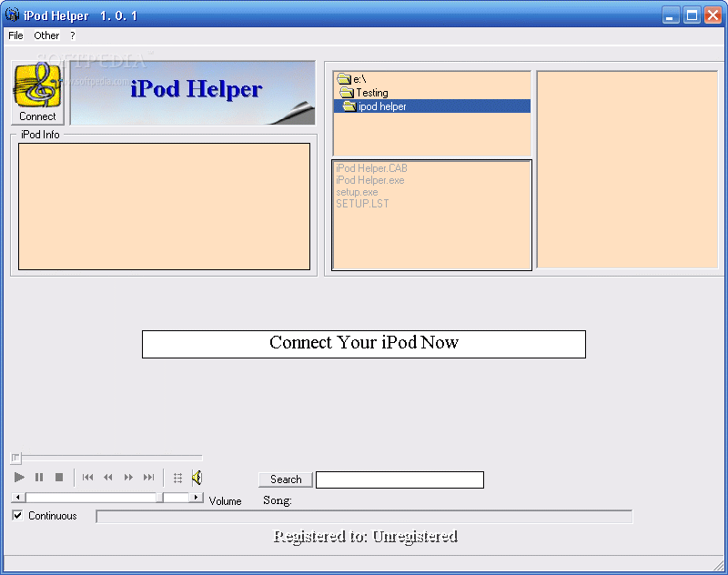Screen dimensions: 728x575
Task: Click the Connect Your iPod Now banner
Action: point(363,344)
